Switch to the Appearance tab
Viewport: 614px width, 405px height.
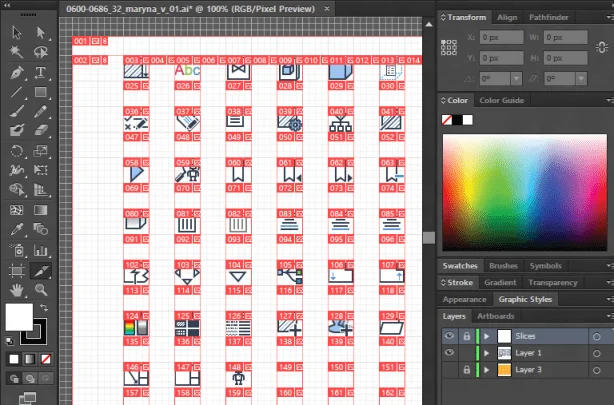point(464,299)
